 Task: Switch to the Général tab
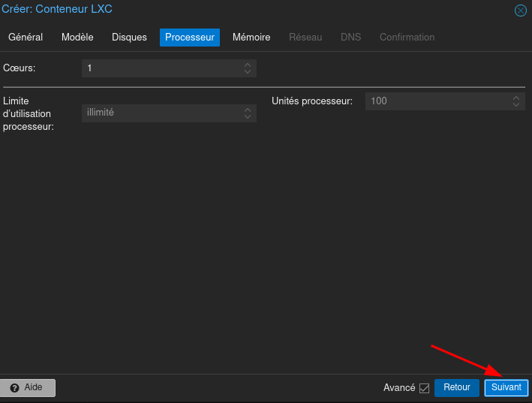[26, 38]
